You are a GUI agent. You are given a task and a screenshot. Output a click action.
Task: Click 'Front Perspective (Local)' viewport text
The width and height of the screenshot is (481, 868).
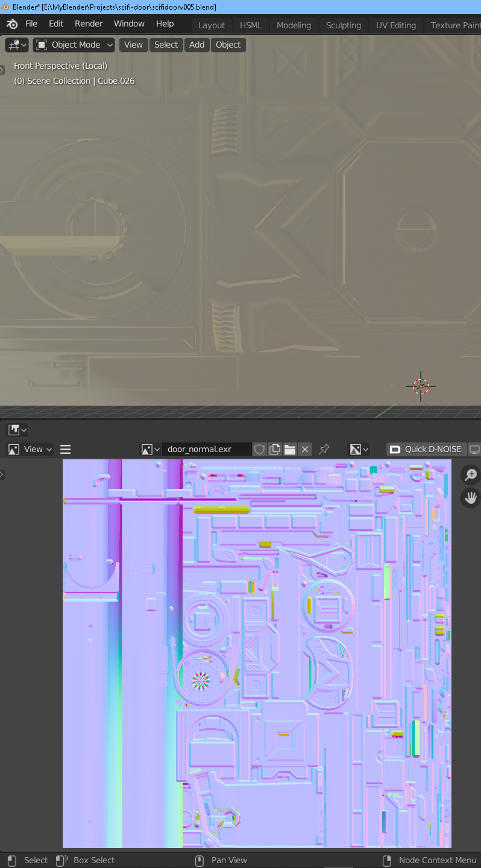tap(61, 66)
